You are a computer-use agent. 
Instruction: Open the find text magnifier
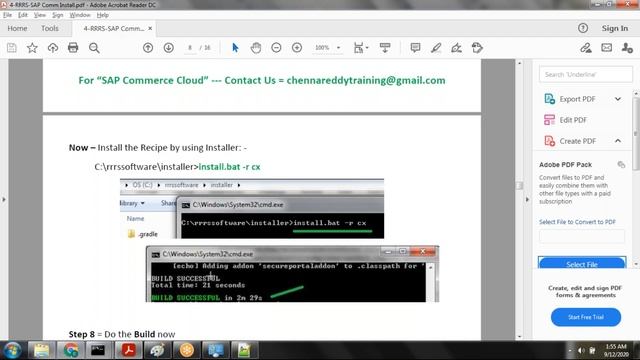[94, 48]
